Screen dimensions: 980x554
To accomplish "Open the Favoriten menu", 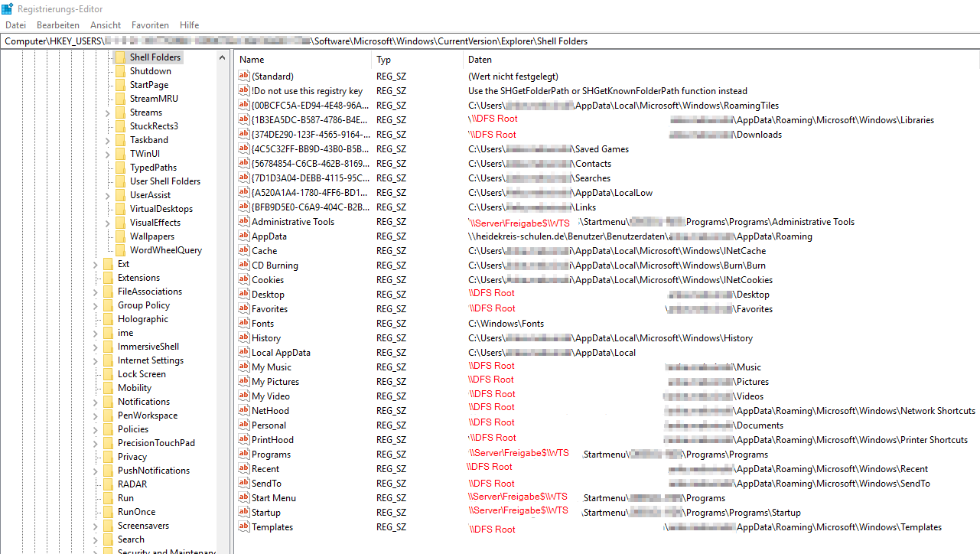I will click(x=150, y=25).
